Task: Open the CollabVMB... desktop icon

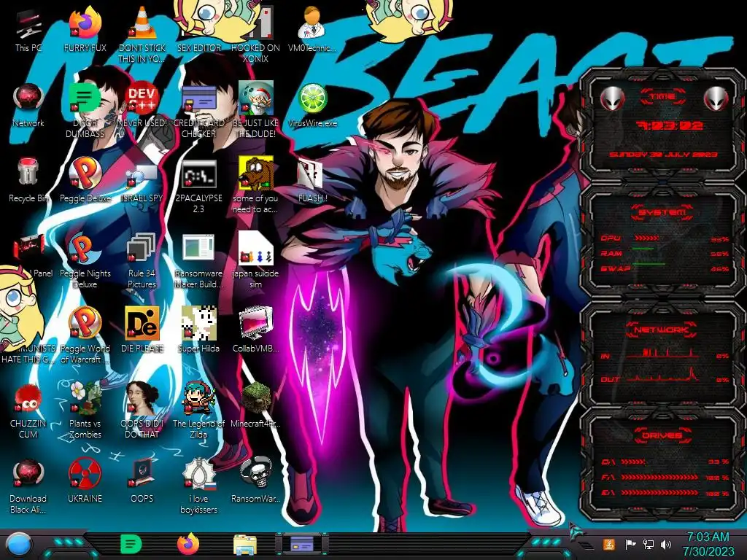Action: tap(255, 330)
